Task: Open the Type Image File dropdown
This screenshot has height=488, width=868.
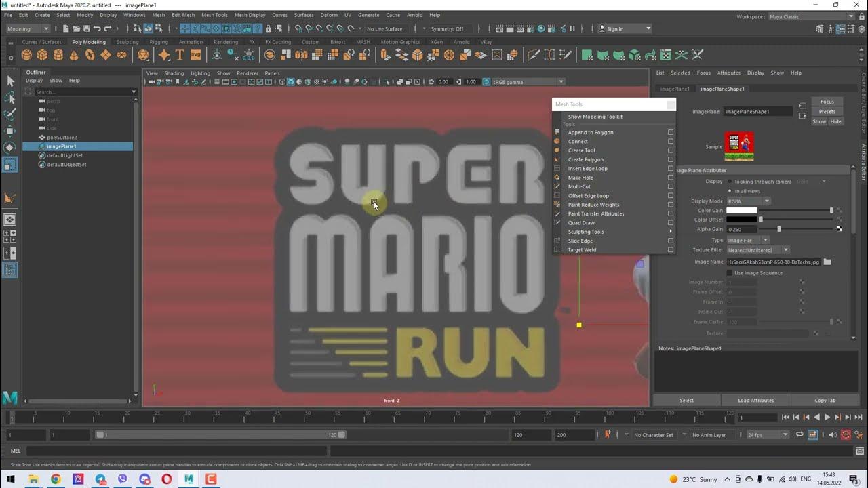Action: click(x=748, y=240)
